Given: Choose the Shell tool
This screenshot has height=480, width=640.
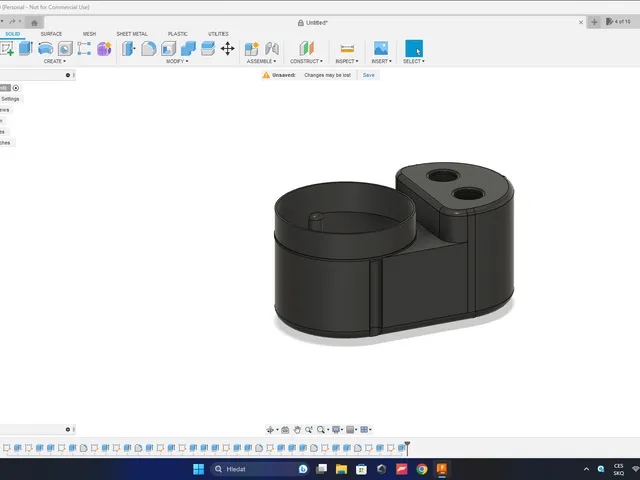Looking at the screenshot, I should 168,49.
